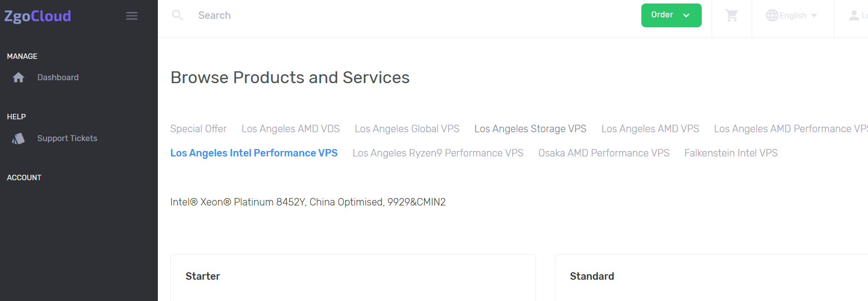
Task: Click the hamburger menu icon in sidebar
Action: tap(132, 16)
